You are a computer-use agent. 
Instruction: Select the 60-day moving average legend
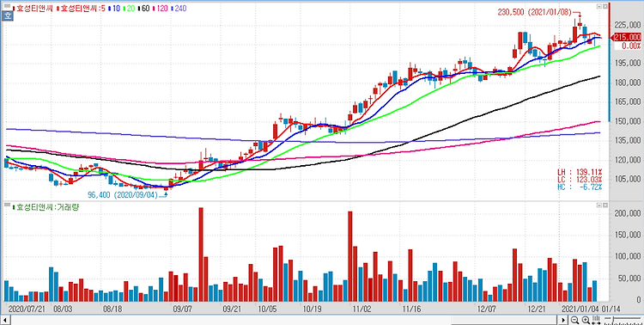point(143,9)
